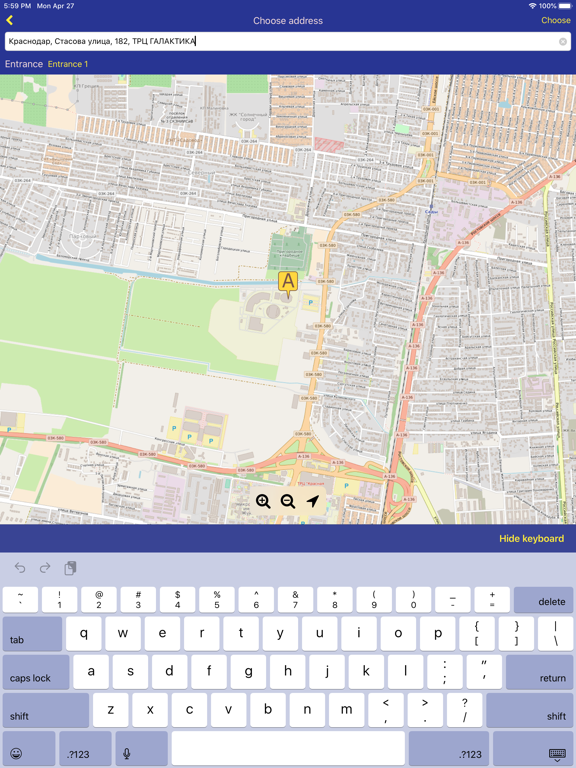Tap the number 1 key

pos(59,600)
